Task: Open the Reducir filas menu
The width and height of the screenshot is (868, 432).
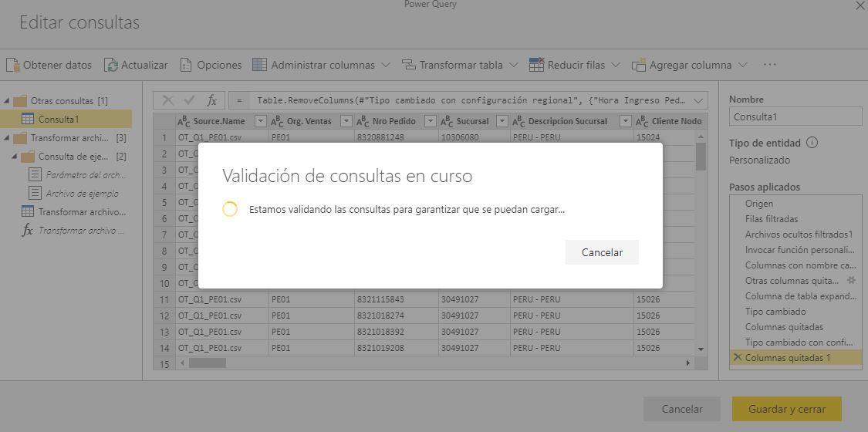Action: [x=575, y=65]
